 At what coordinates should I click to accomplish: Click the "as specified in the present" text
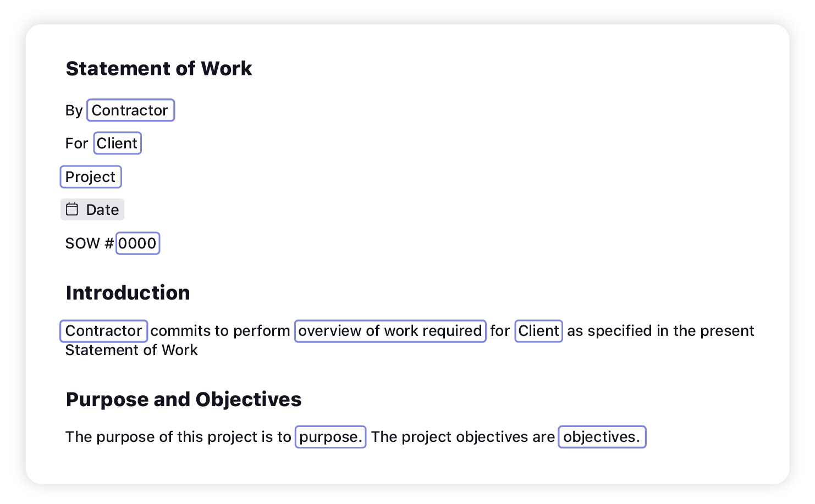pos(660,331)
